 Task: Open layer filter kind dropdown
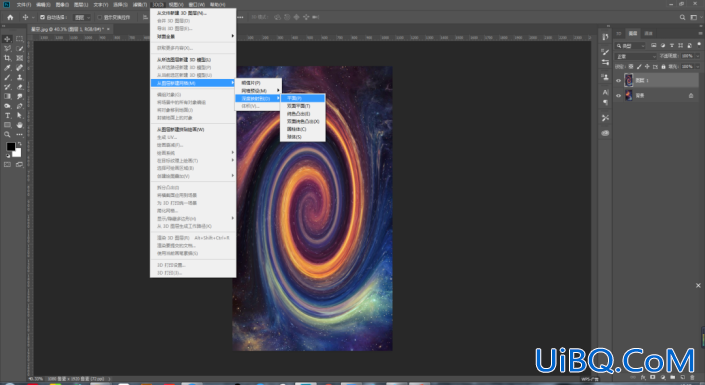pos(630,45)
